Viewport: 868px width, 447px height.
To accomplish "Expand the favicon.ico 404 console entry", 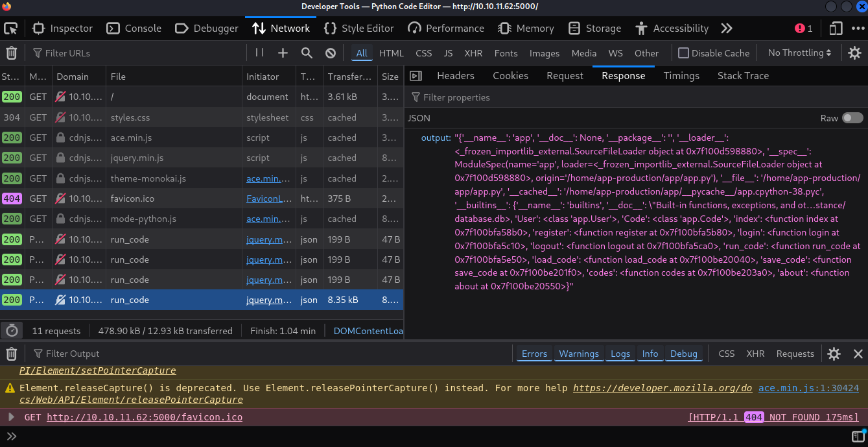I will click(11, 417).
